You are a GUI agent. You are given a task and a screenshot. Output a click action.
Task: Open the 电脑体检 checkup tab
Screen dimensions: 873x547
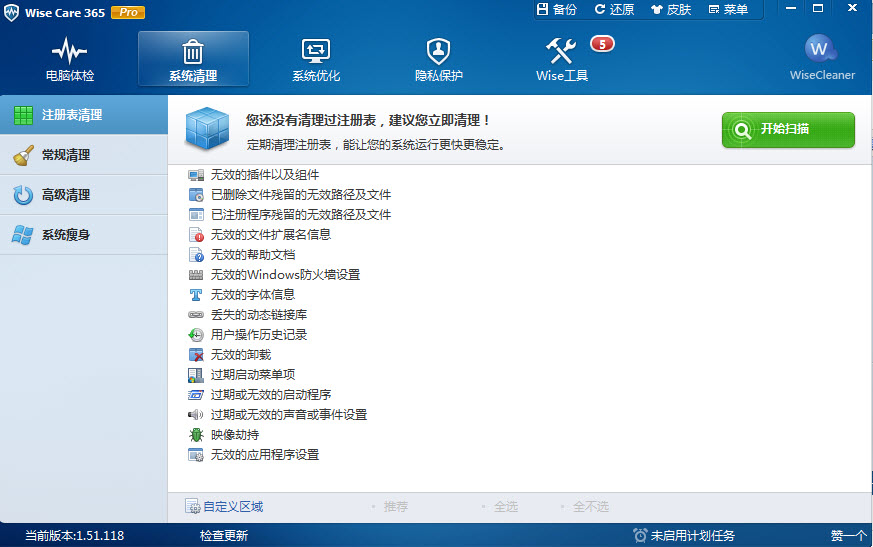click(x=70, y=59)
